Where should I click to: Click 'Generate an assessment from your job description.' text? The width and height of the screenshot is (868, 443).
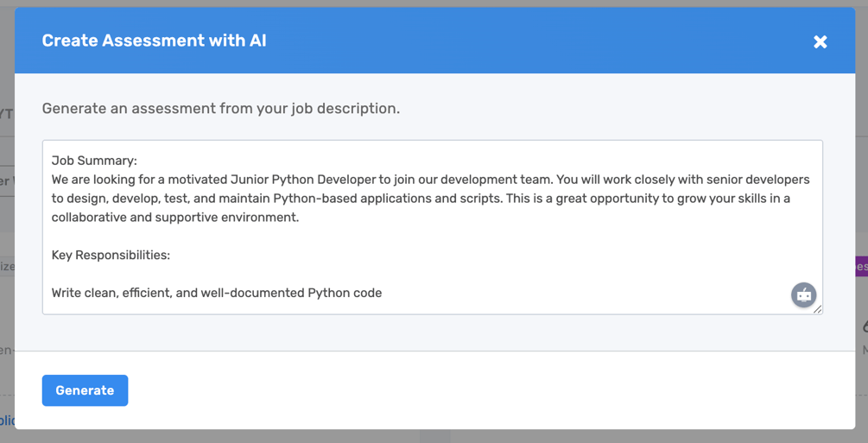click(221, 108)
